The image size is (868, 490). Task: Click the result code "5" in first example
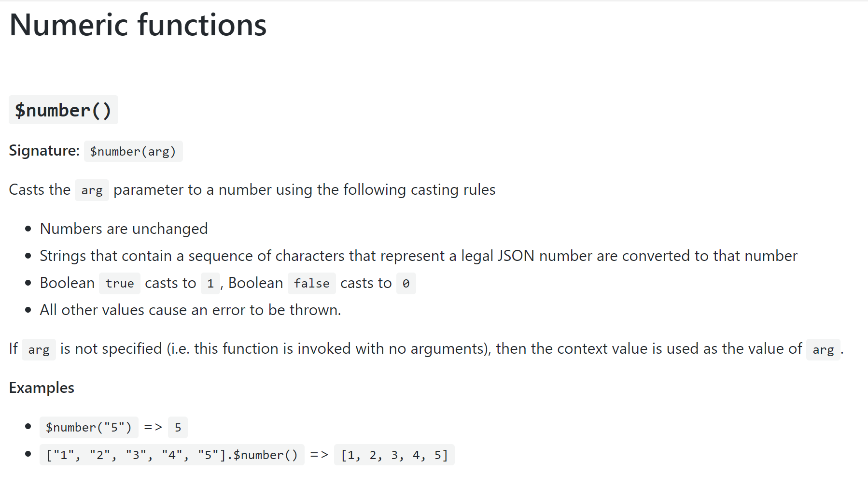pyautogui.click(x=178, y=428)
